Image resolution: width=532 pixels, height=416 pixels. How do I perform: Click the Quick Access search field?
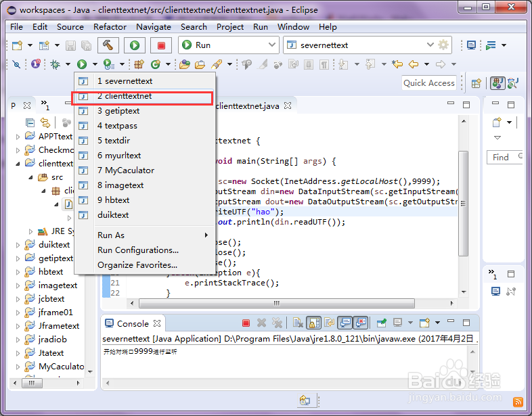tap(429, 83)
